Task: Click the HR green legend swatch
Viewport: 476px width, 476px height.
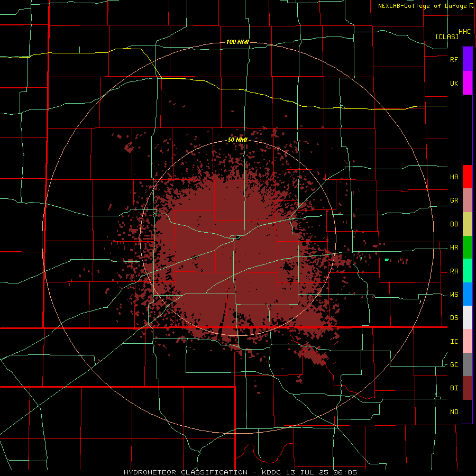Action: click(x=467, y=248)
